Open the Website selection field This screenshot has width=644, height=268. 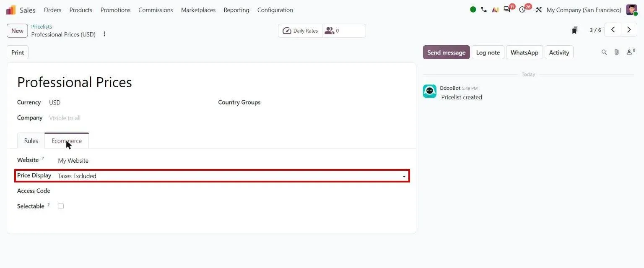click(x=232, y=161)
